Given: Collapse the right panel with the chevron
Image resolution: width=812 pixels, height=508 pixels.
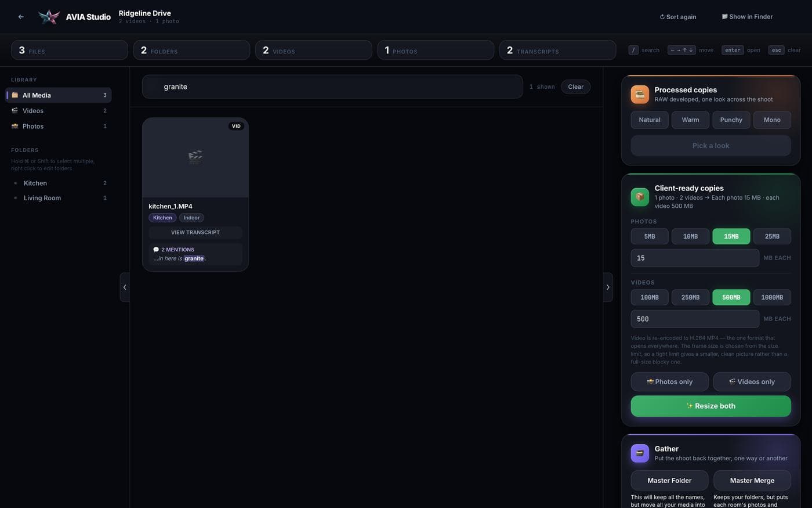Looking at the screenshot, I should [608, 287].
